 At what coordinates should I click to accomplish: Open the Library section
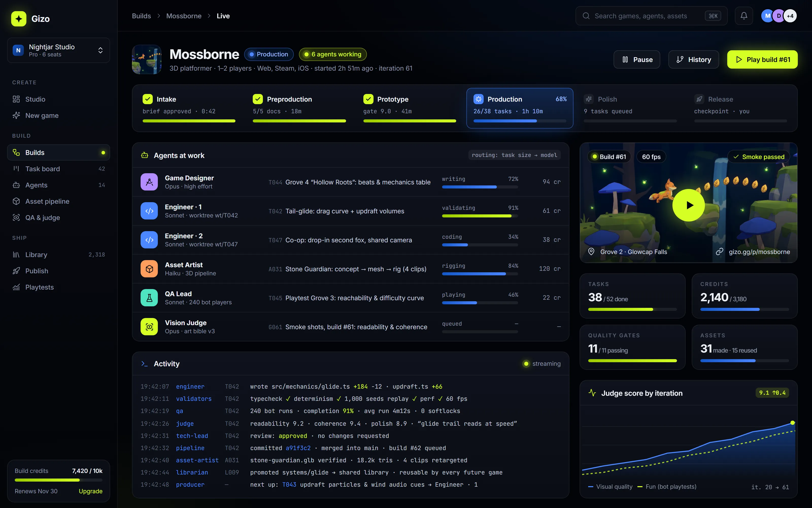click(59, 255)
